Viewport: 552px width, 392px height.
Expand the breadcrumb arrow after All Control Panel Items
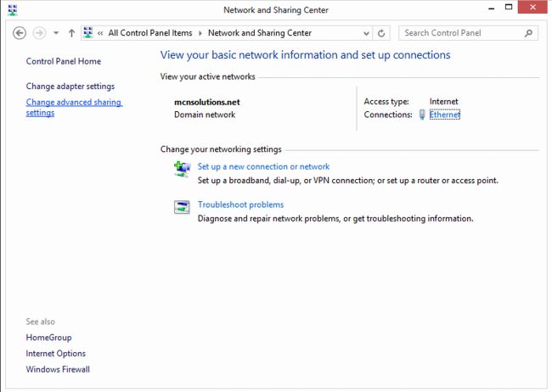200,33
